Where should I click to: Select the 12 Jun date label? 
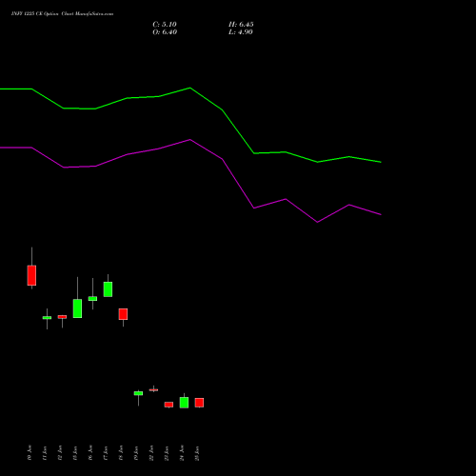pyautogui.click(x=60, y=453)
